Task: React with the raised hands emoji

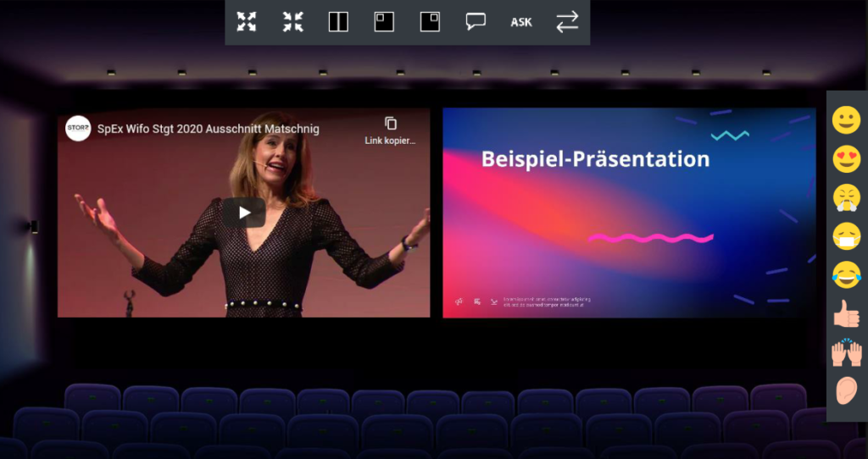Action: 846,351
